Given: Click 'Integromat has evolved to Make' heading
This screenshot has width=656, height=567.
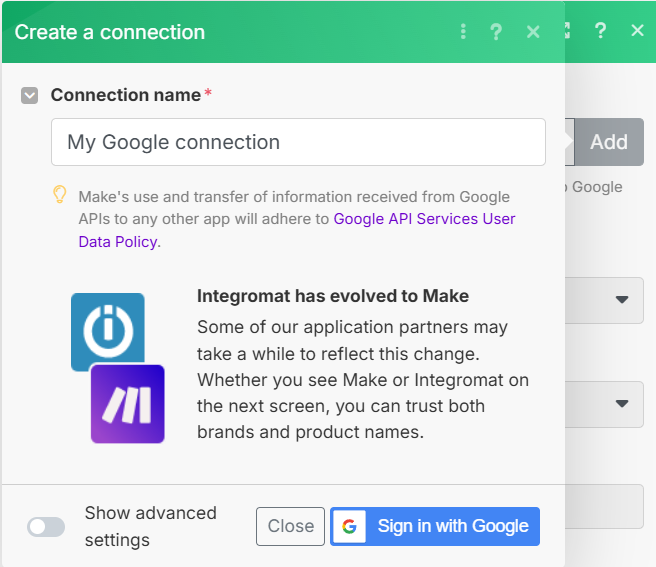Looking at the screenshot, I should [333, 296].
